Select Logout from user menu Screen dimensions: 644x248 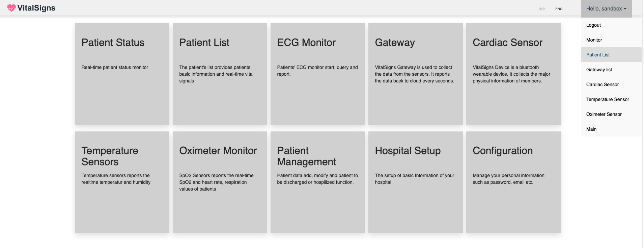point(611,25)
